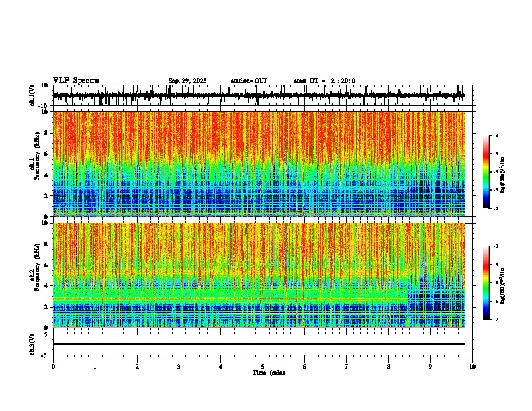Select the ch.3(V) axis label
Screen dimensions: 532x411
(32, 345)
